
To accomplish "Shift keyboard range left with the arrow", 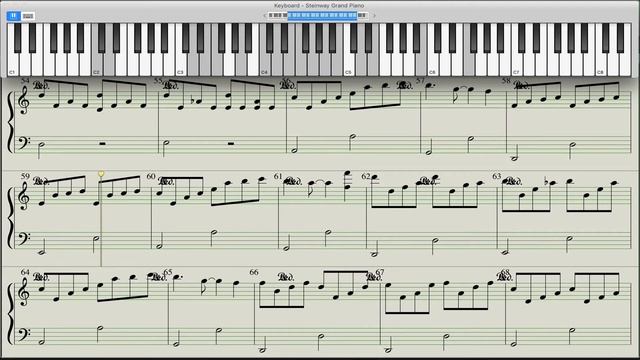I will pos(265,16).
